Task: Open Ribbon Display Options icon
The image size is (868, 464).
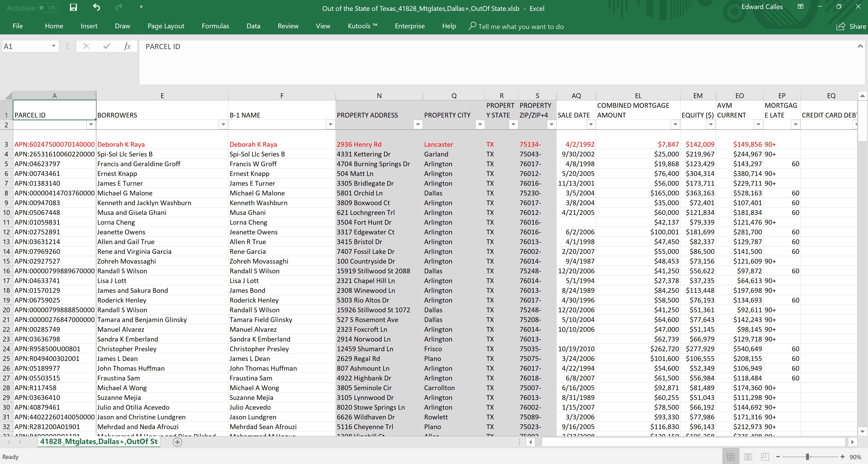Action: click(x=801, y=7)
